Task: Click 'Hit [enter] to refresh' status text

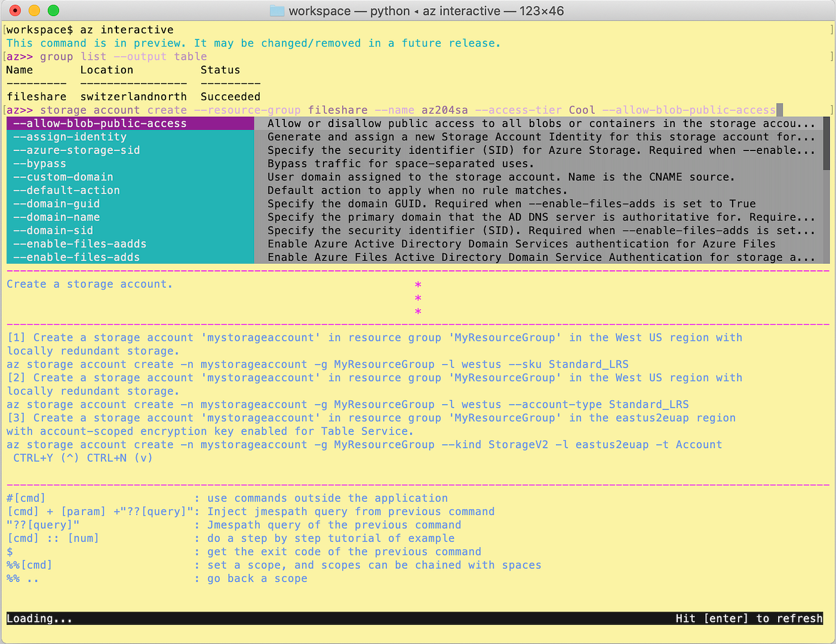Action: (749, 619)
